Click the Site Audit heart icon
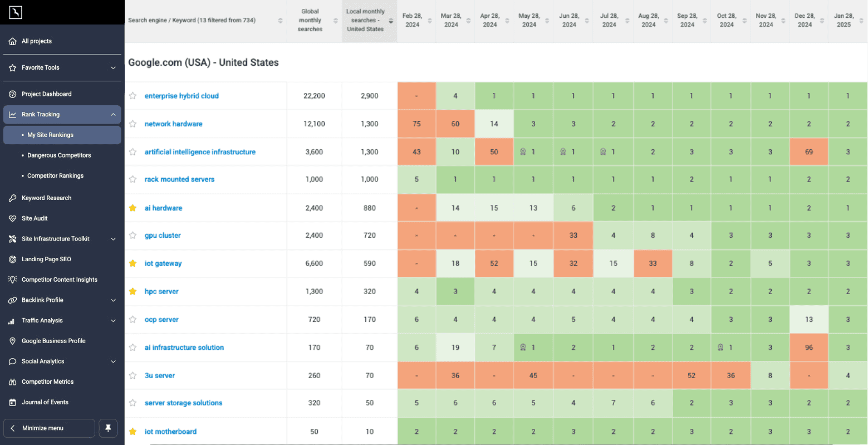The image size is (868, 445). point(12,218)
